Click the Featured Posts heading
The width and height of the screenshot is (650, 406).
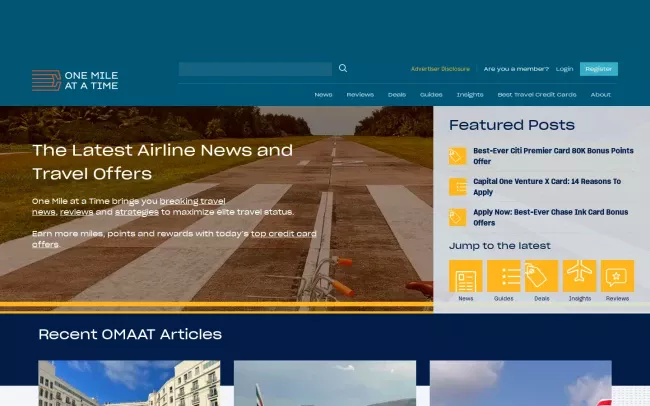(x=512, y=125)
